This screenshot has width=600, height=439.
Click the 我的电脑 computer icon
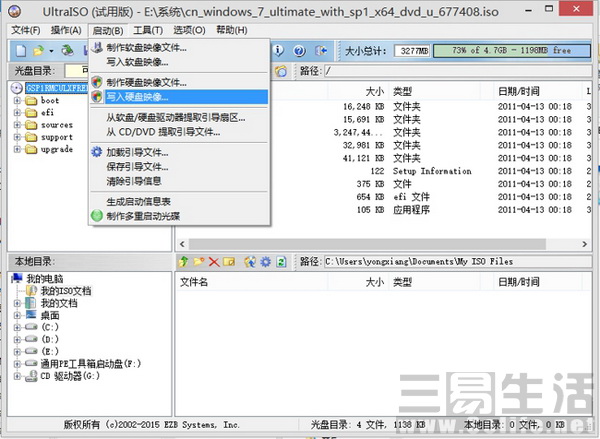coord(17,278)
